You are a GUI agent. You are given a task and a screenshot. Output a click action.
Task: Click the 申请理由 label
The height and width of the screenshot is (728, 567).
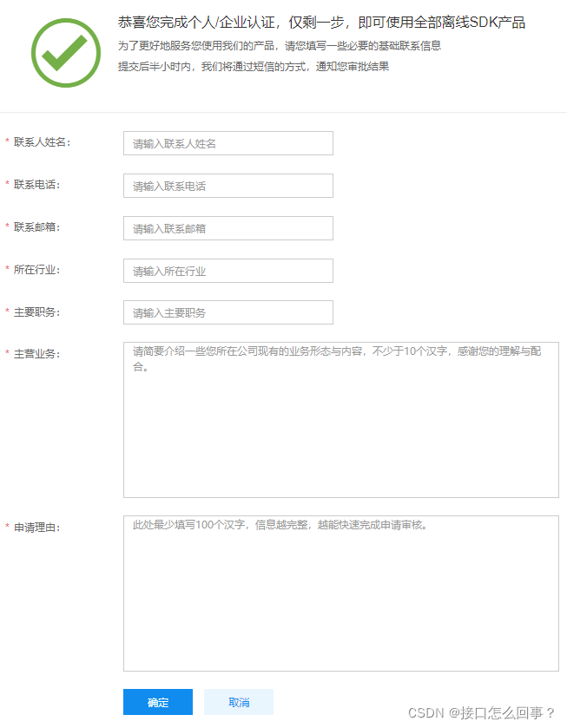(x=36, y=528)
